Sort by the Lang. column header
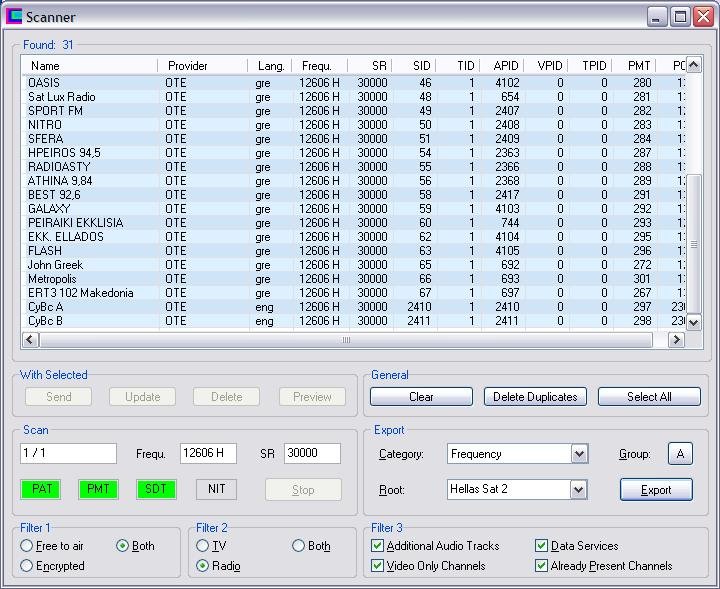 click(x=270, y=66)
